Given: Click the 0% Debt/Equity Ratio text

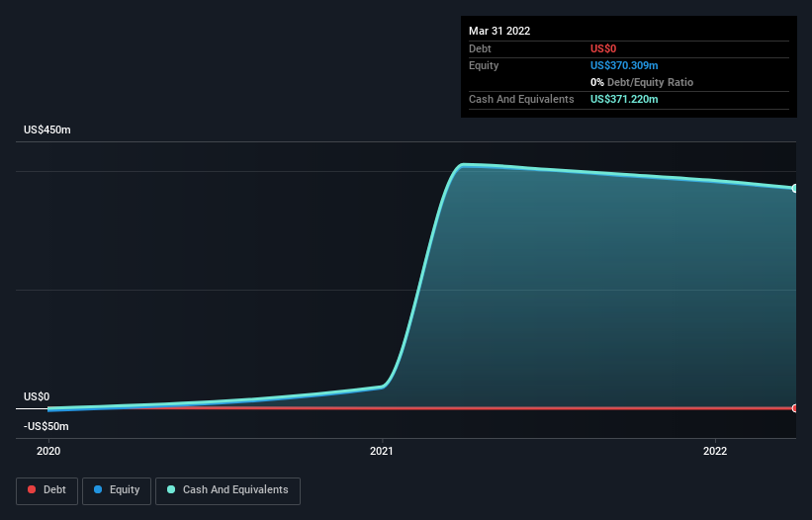Looking at the screenshot, I should coord(642,82).
